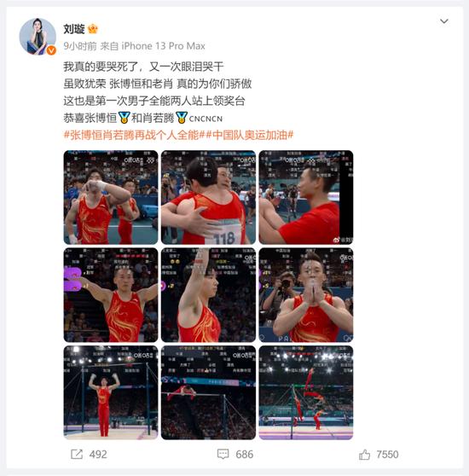View the gymnast wiping tears photo

111,197
